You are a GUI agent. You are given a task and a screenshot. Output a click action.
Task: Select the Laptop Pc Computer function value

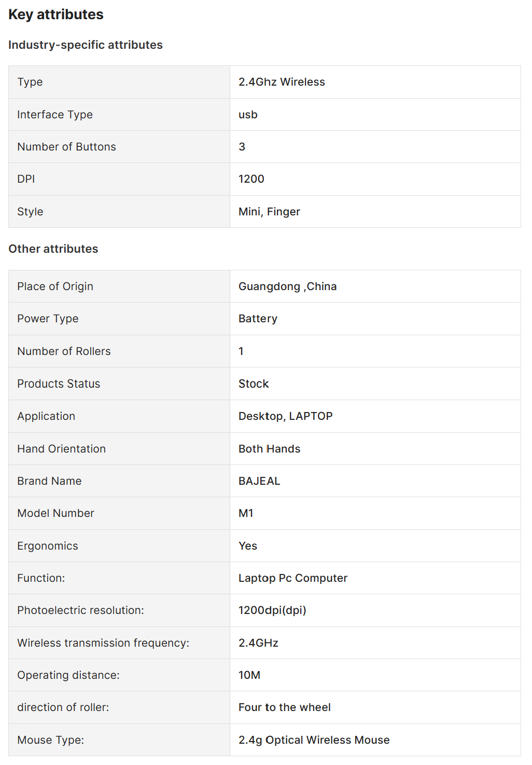point(292,578)
